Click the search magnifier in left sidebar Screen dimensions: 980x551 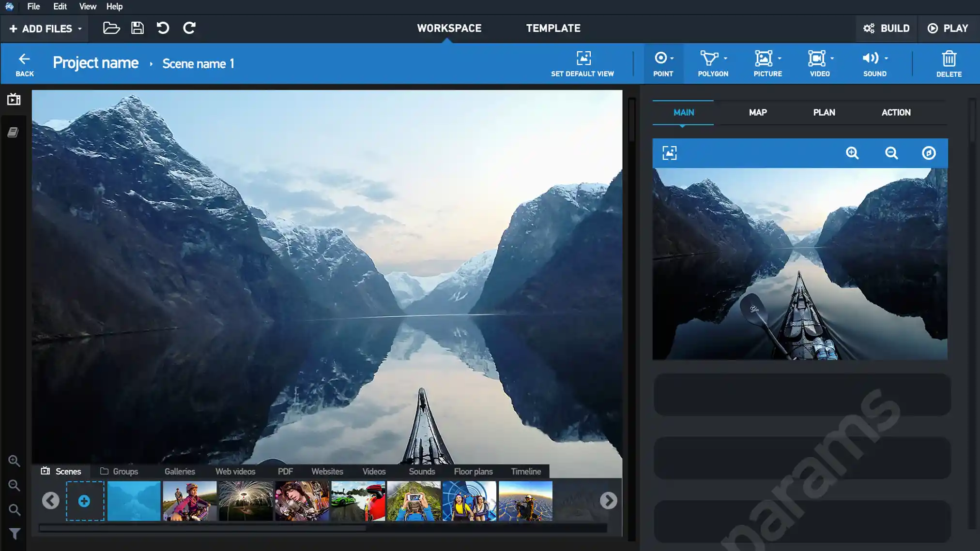tap(15, 509)
